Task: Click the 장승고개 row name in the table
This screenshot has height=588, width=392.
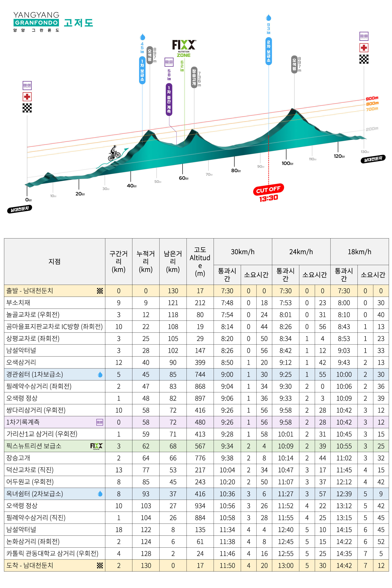Action: 18,458
